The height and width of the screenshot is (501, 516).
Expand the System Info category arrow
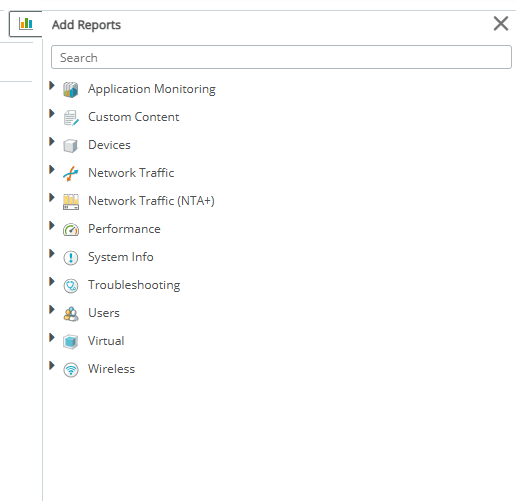pyautogui.click(x=52, y=254)
